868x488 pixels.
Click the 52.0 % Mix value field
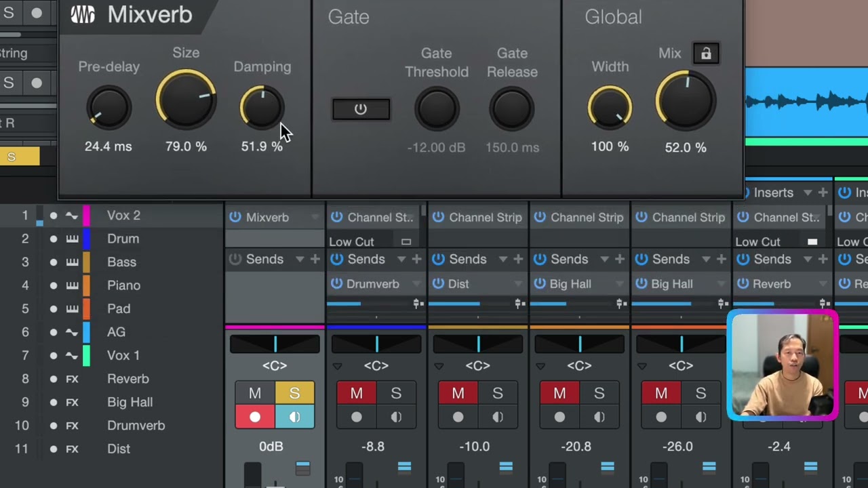[686, 147]
